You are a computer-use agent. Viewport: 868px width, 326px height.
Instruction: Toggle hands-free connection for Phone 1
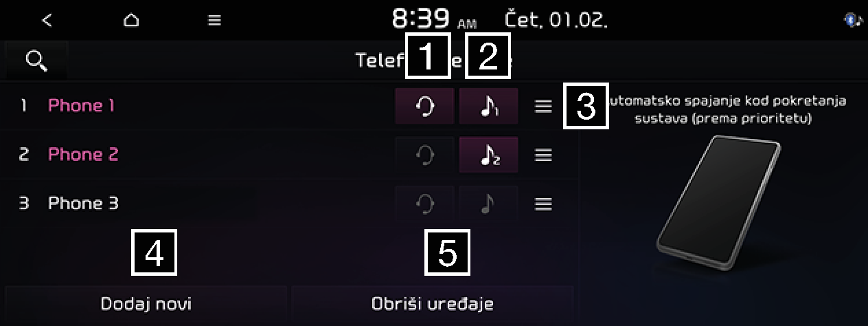point(424,106)
